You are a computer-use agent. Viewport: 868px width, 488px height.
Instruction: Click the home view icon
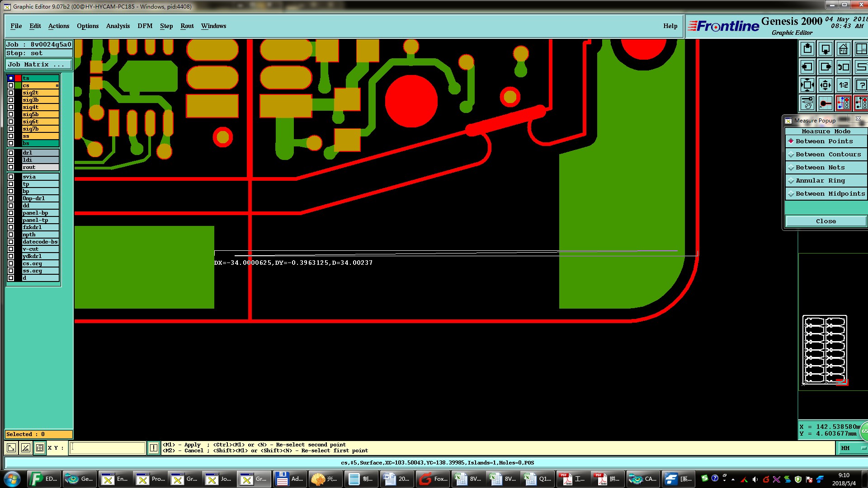pyautogui.click(x=843, y=49)
